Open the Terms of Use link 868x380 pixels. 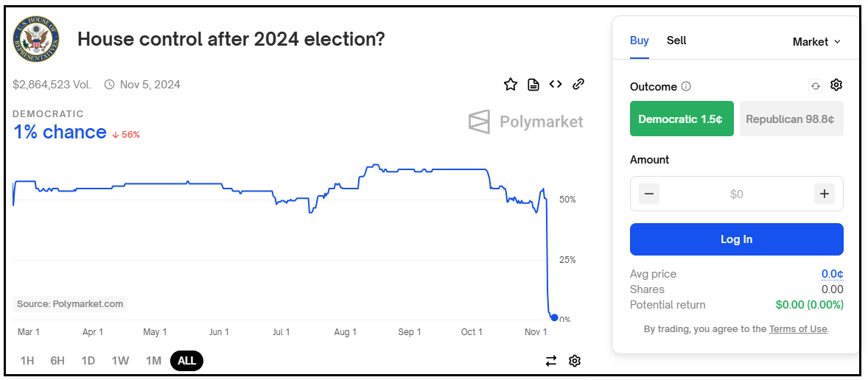tap(798, 329)
